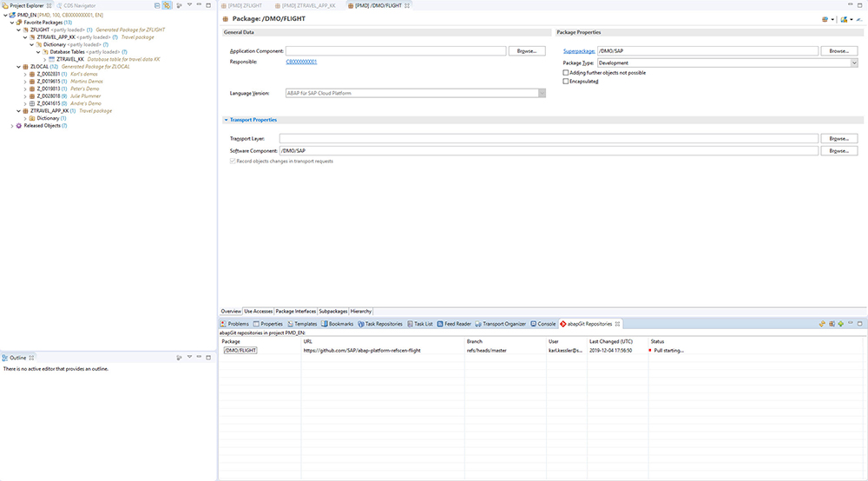Click the Released Objects gear icon
The image size is (868, 481).
(x=19, y=126)
